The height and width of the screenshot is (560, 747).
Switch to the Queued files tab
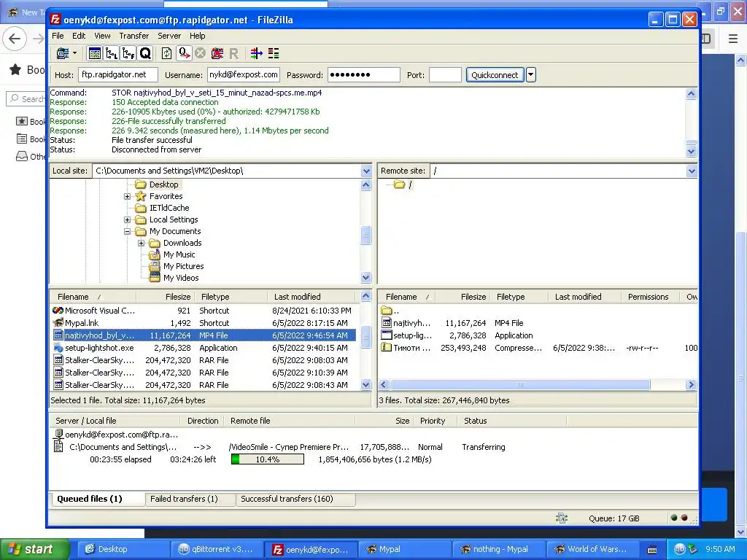(x=97, y=499)
